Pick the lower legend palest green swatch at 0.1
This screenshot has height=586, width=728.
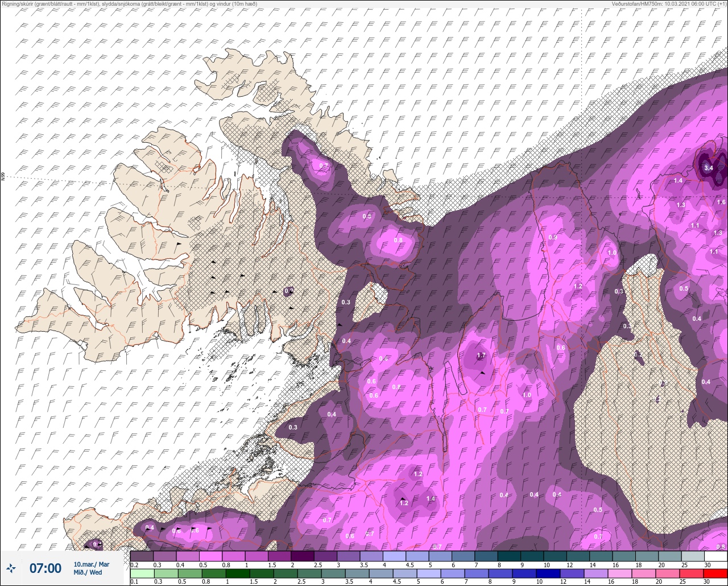coord(142,573)
